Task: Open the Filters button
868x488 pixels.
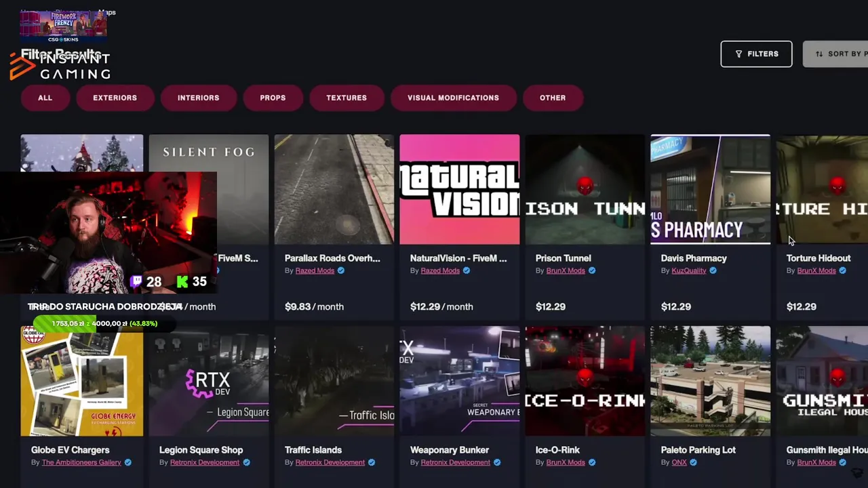Action: 756,54
